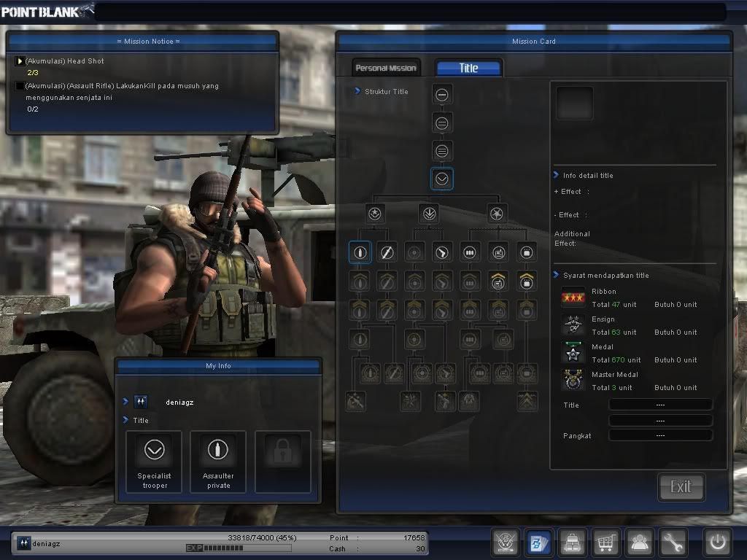Select the gold-chevron radio title icon
This screenshot has width=747, height=560.
click(498, 281)
